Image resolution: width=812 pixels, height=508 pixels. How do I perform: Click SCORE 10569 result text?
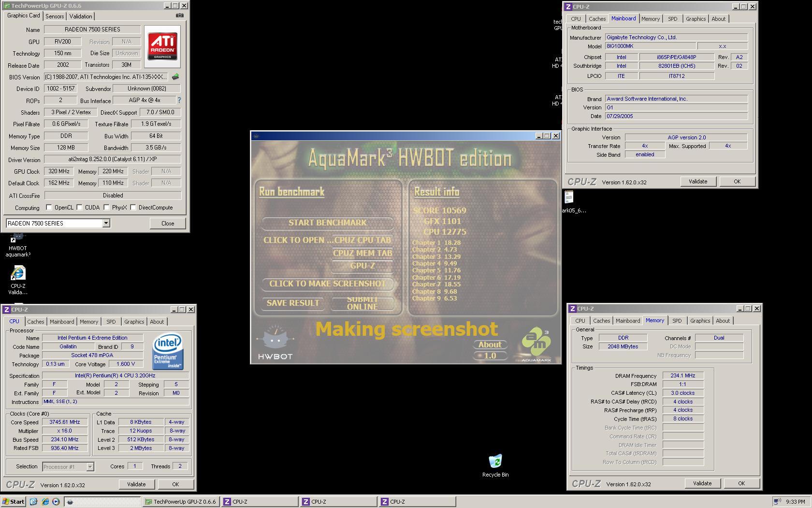click(x=439, y=210)
